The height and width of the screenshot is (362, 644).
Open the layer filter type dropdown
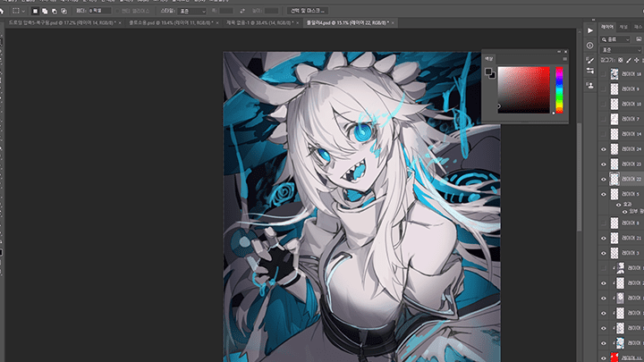point(615,39)
